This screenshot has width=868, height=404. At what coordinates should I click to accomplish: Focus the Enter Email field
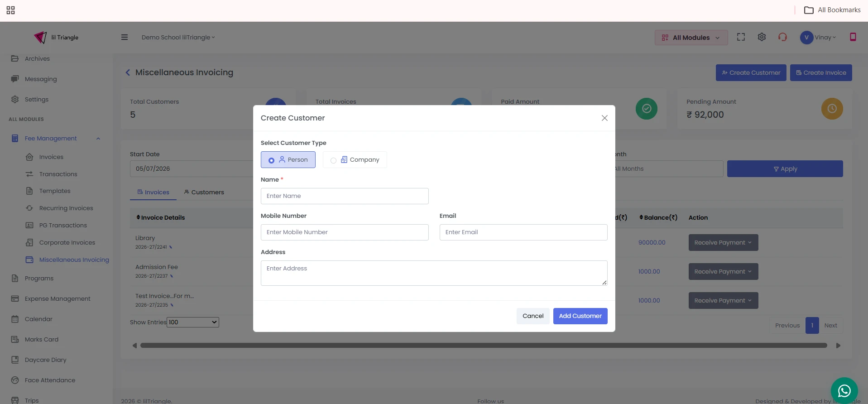(523, 232)
